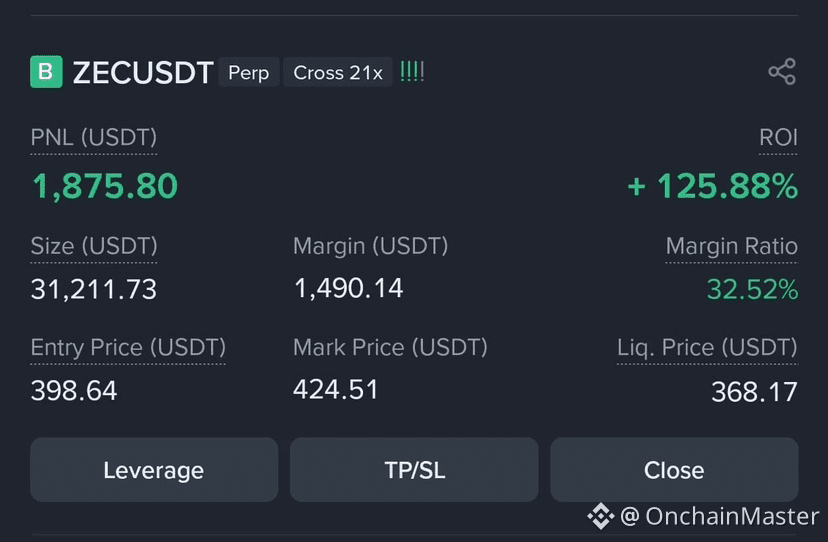This screenshot has height=542, width=828.
Task: Tap the 1,875.80 PNL value
Action: [105, 186]
